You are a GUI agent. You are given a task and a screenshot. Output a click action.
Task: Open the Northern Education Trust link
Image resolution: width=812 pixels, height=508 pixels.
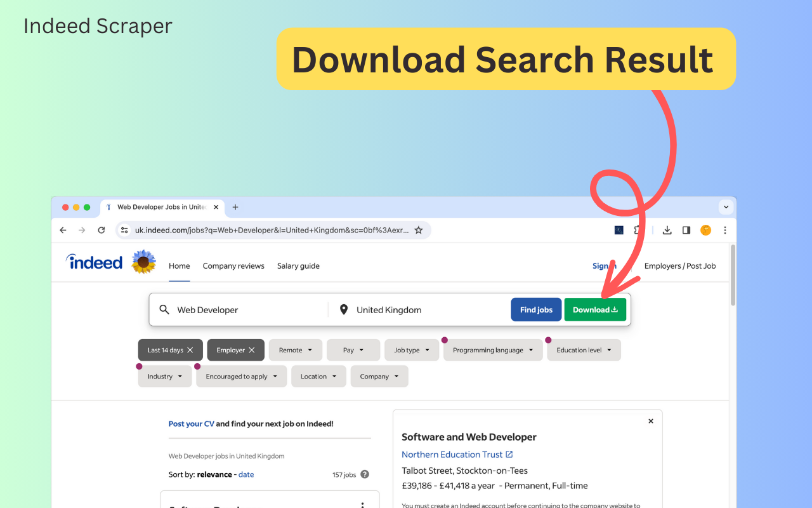pyautogui.click(x=457, y=455)
